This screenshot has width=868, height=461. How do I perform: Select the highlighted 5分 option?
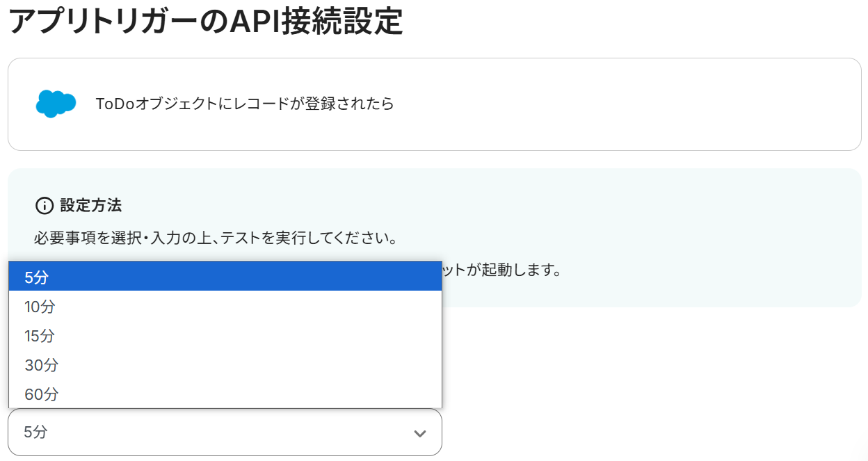tap(225, 277)
